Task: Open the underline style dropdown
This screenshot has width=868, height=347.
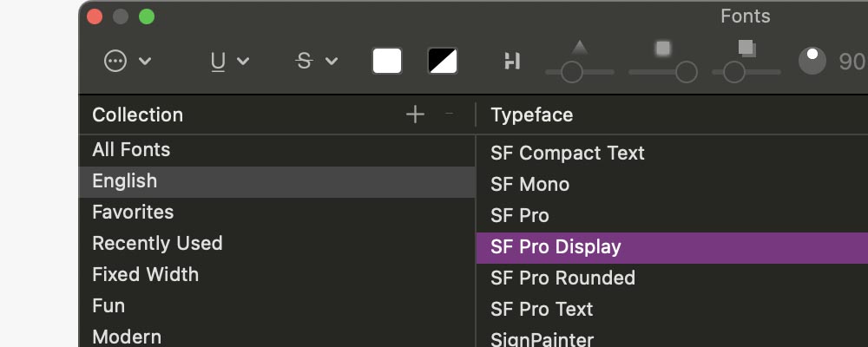Action: click(x=230, y=61)
